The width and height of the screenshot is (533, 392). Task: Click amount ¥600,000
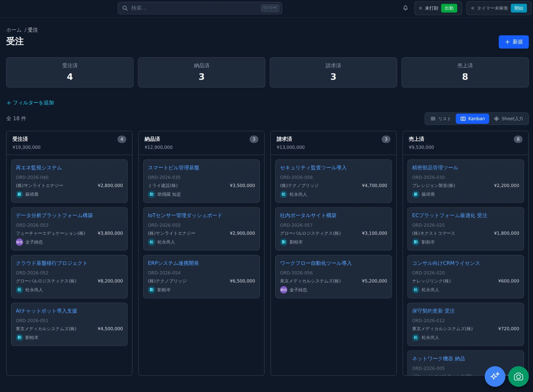(x=509, y=281)
